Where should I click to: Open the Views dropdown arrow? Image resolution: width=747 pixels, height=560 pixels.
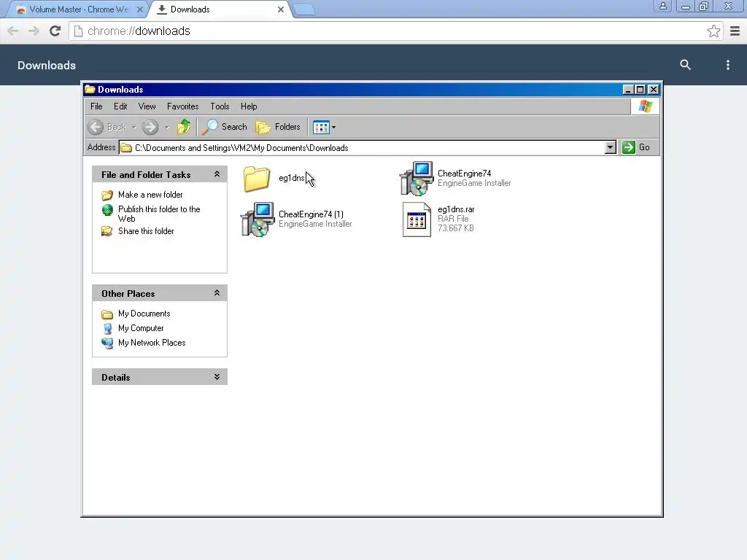(x=333, y=127)
